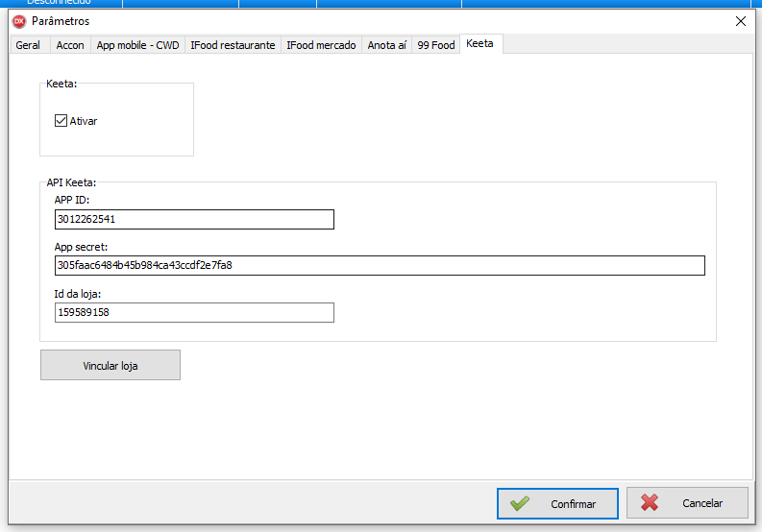
Task: Select the 99 Food tab
Action: (x=436, y=45)
